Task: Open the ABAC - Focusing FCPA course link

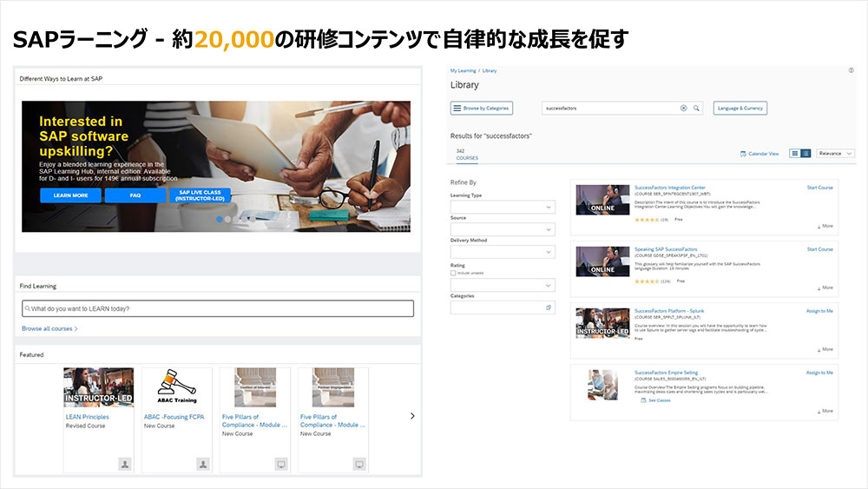Action: click(x=174, y=417)
